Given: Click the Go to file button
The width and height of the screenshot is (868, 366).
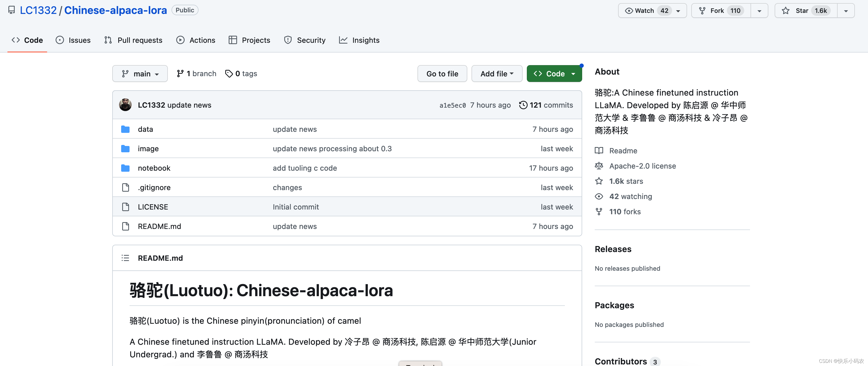Looking at the screenshot, I should click(442, 74).
